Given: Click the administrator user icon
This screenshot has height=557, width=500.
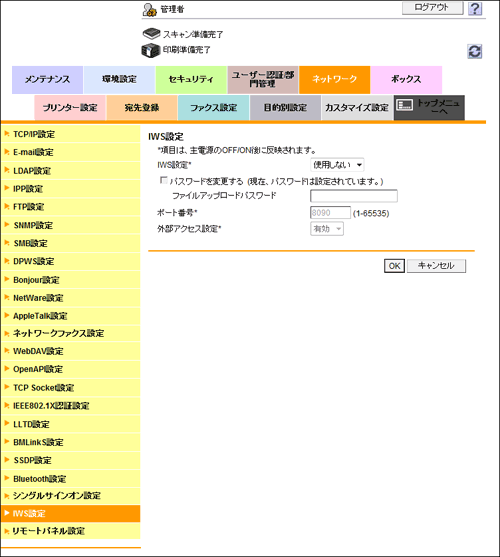Looking at the screenshot, I should [x=150, y=10].
